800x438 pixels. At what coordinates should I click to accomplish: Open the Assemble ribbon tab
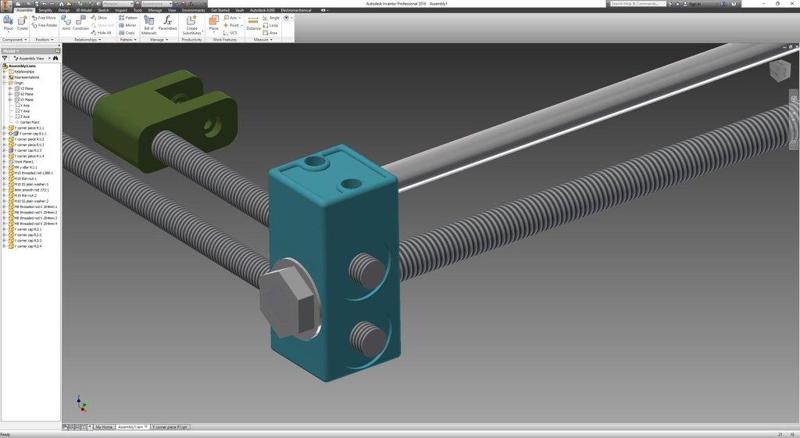click(x=24, y=10)
